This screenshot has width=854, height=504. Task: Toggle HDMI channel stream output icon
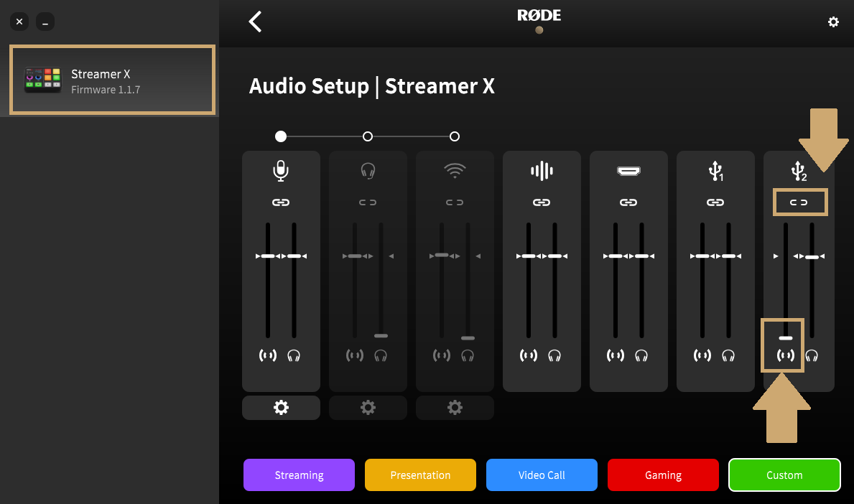(616, 356)
